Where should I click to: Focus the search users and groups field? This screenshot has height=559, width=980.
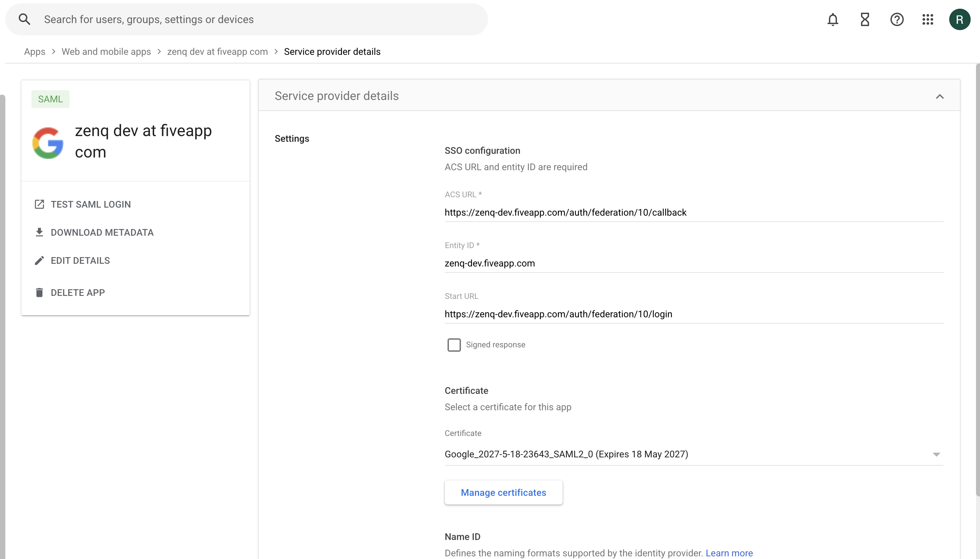pos(246,19)
